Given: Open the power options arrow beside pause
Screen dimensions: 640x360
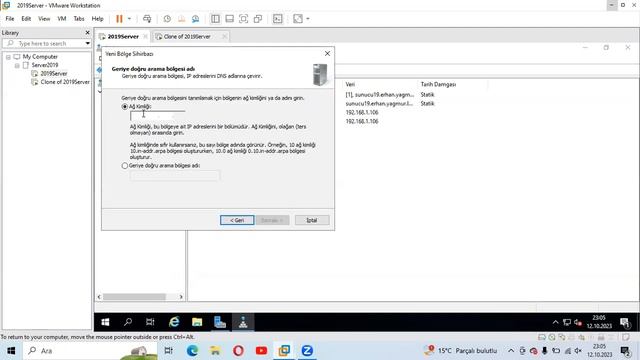Looking at the screenshot, I should coord(129,19).
